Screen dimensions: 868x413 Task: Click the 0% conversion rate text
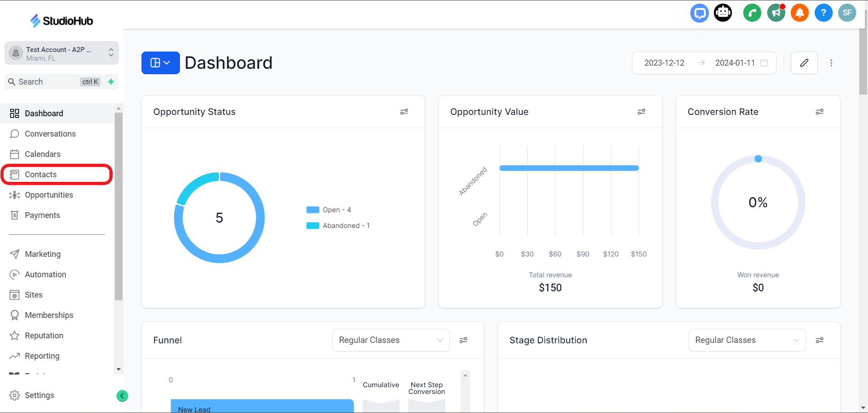[x=758, y=202]
